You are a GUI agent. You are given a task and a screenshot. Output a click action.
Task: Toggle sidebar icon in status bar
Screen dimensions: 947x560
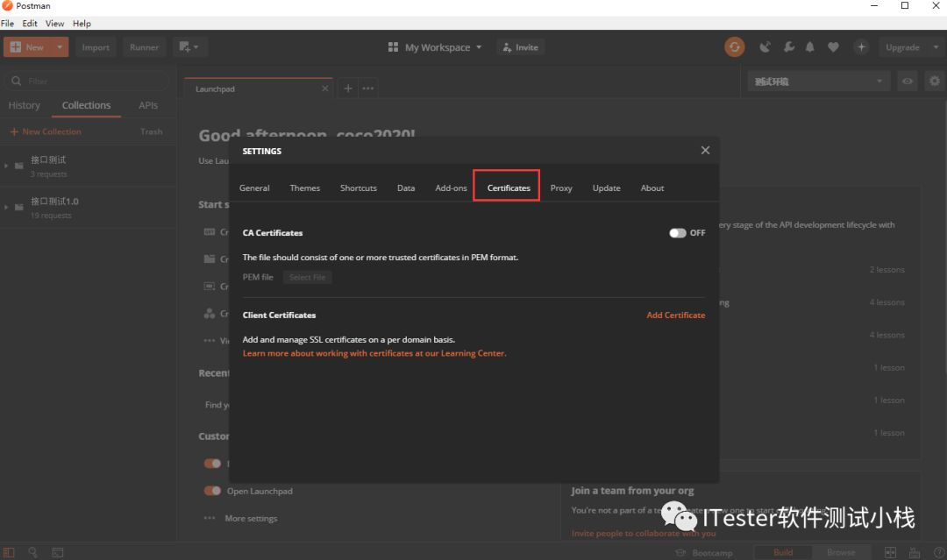coord(9,552)
